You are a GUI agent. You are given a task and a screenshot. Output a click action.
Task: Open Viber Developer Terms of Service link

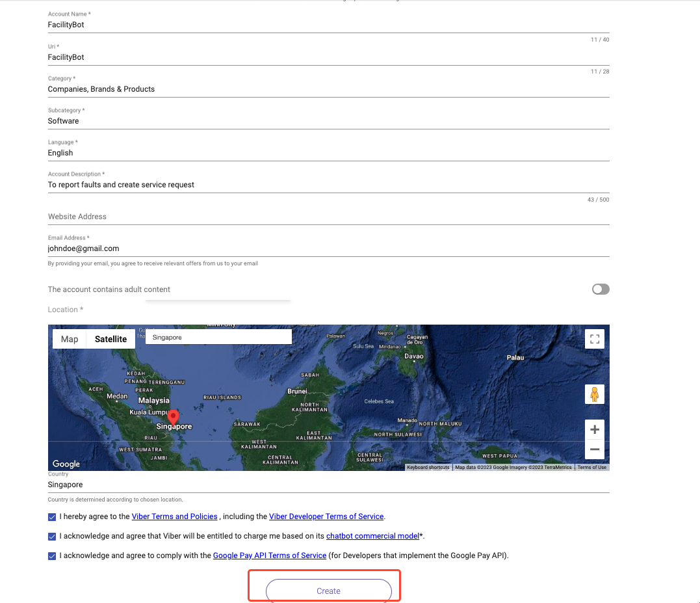point(326,516)
